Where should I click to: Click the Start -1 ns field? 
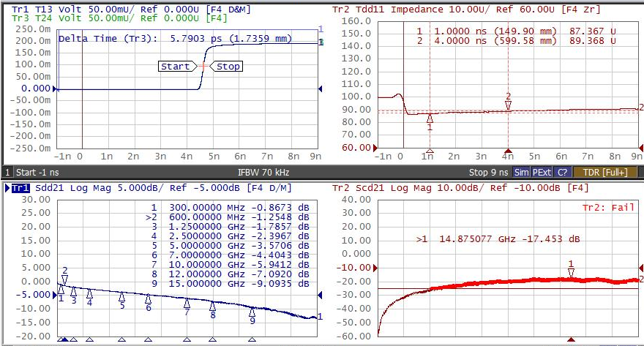point(37,173)
